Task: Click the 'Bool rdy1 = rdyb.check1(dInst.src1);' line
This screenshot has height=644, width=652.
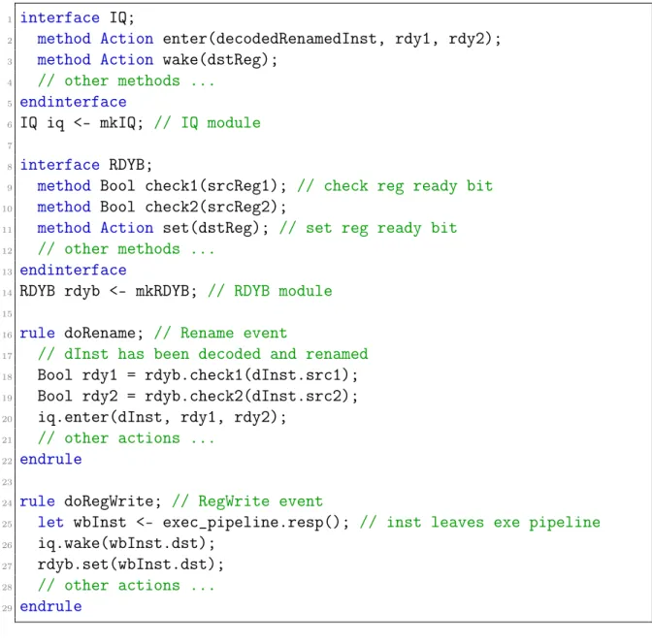Action: (198, 375)
